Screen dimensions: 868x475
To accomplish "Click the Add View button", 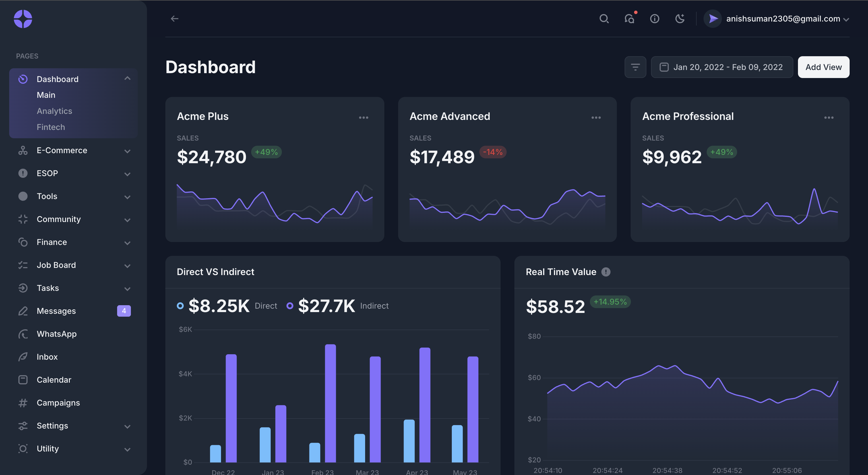I will pos(823,67).
